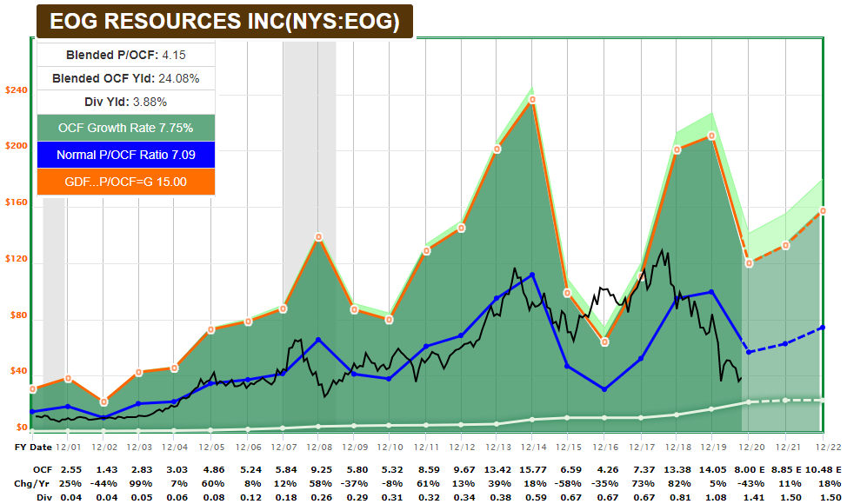This screenshot has height=504, width=847.
Task: Click the OCF value 14.05
Action: click(713, 470)
